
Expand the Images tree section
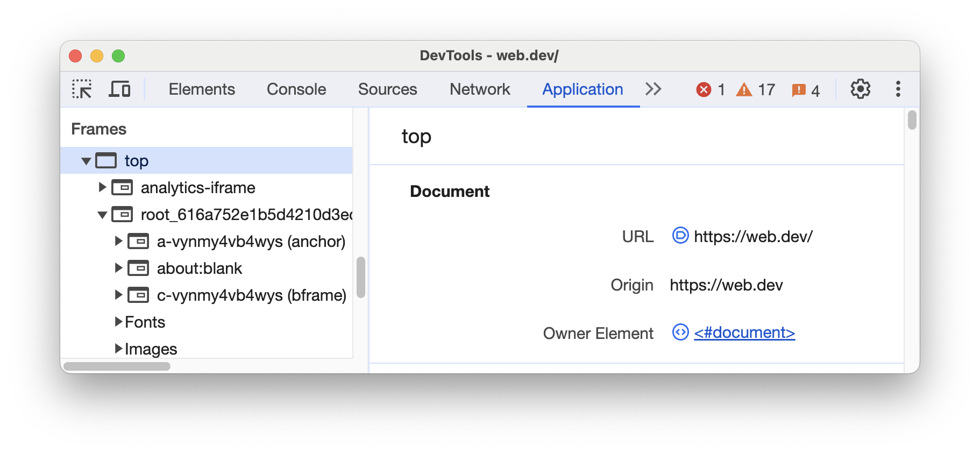(118, 349)
